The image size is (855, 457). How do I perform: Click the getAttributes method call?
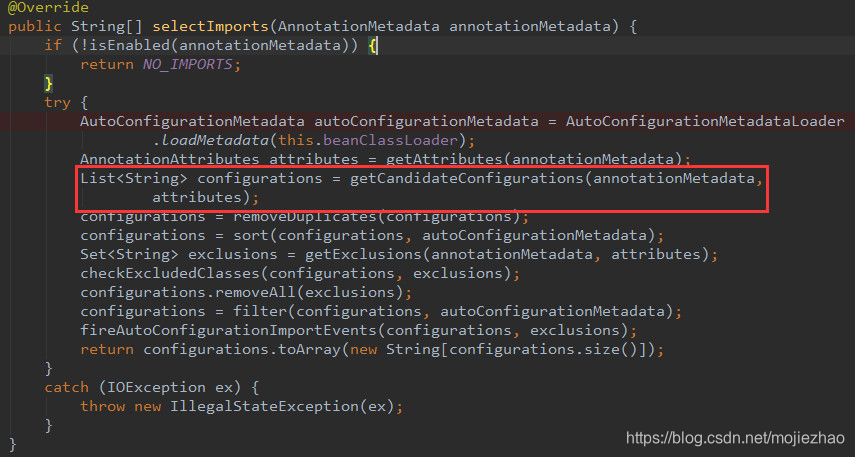pos(444,159)
